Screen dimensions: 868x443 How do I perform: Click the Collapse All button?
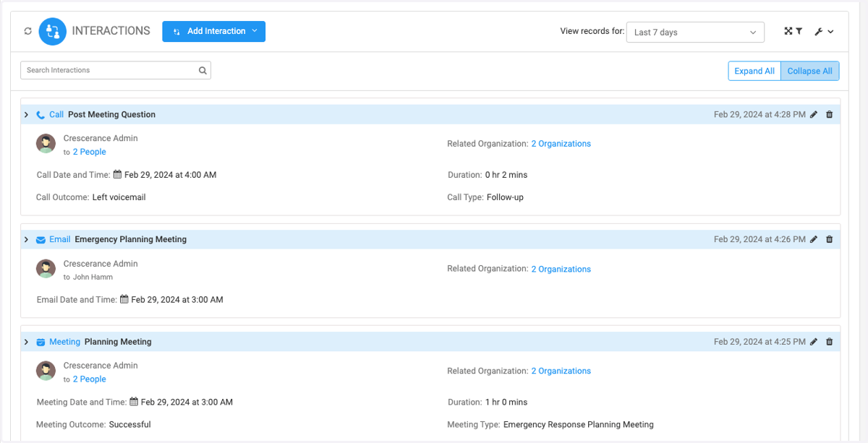tap(809, 71)
